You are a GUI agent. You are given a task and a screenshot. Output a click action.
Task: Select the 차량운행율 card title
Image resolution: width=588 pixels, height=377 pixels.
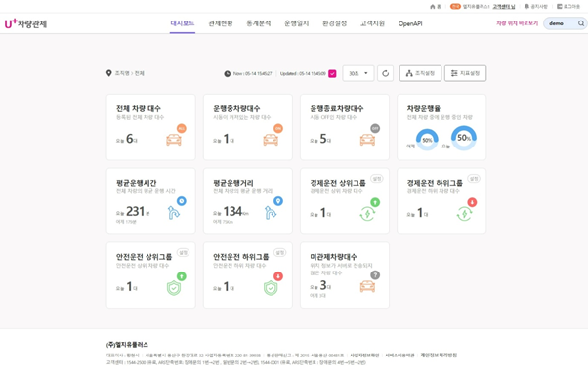point(423,108)
